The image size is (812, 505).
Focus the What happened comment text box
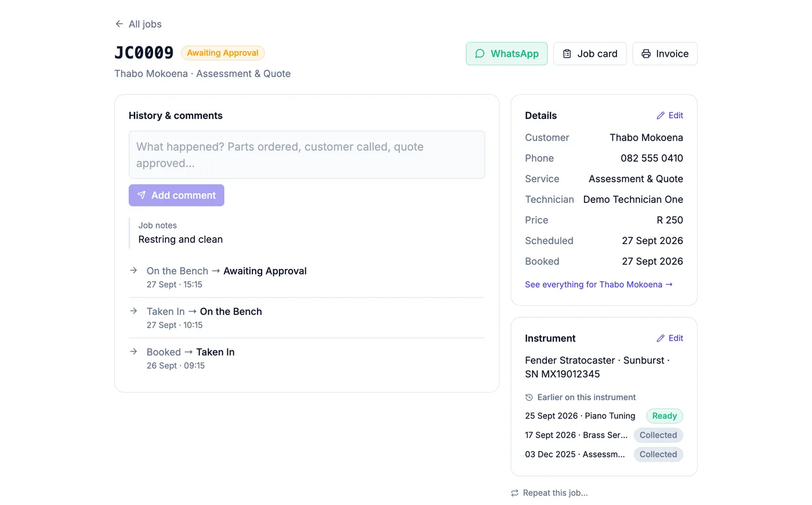[x=307, y=155]
